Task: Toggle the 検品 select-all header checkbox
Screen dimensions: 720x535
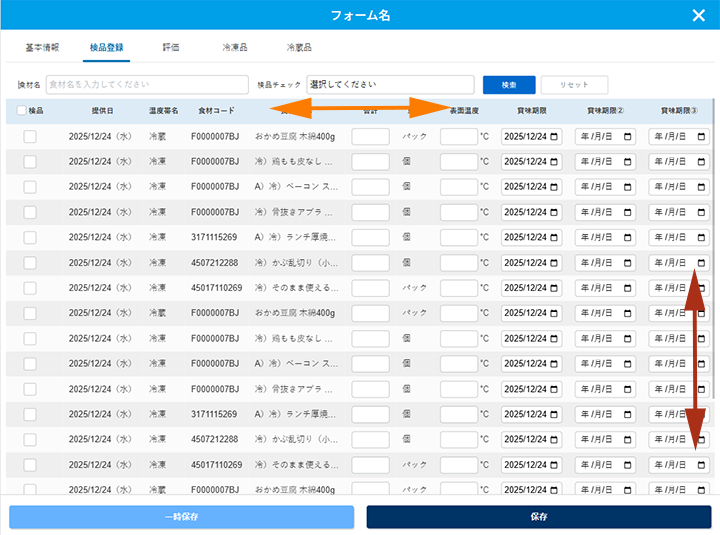Action: point(21,110)
